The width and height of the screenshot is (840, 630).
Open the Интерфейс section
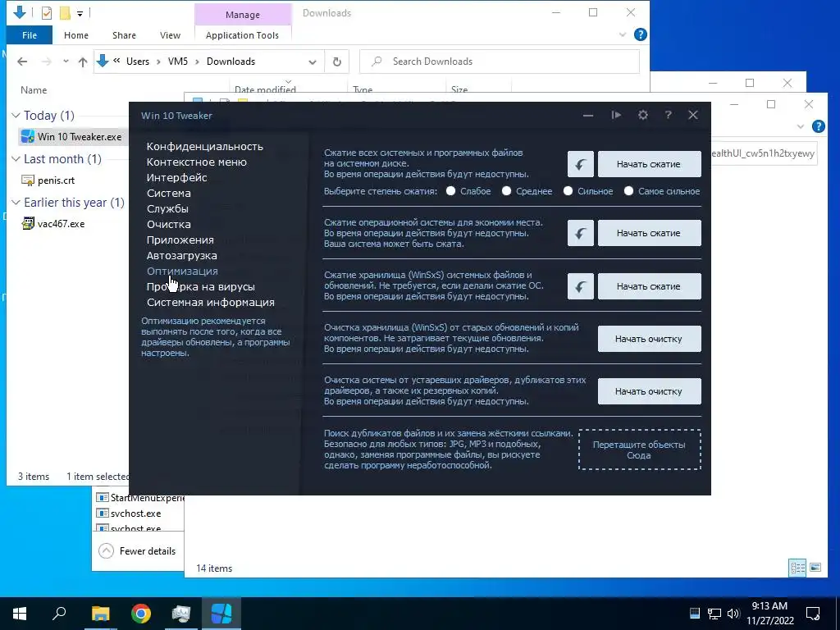[177, 177]
